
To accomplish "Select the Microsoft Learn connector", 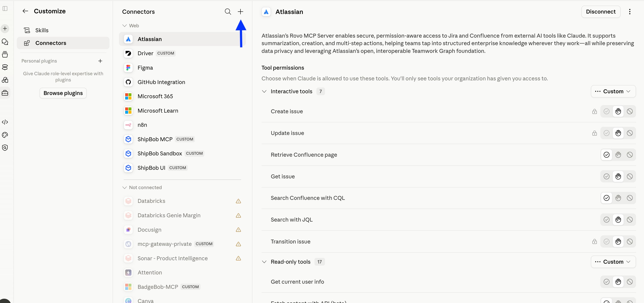I will pyautogui.click(x=182, y=111).
